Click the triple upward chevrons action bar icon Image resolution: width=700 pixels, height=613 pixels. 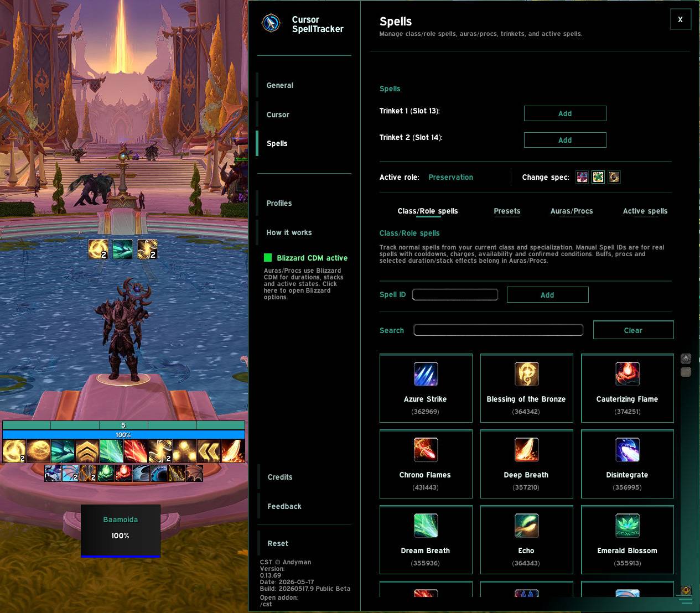tap(87, 451)
